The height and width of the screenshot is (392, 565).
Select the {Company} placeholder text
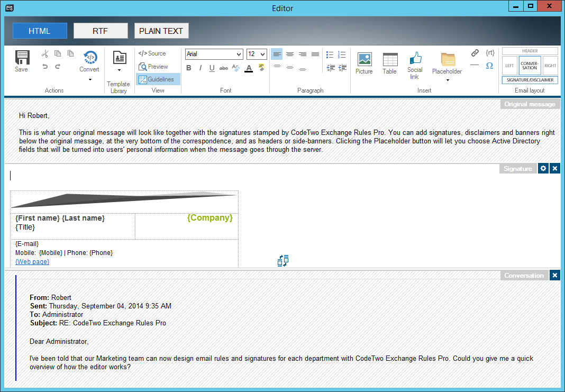tap(210, 217)
